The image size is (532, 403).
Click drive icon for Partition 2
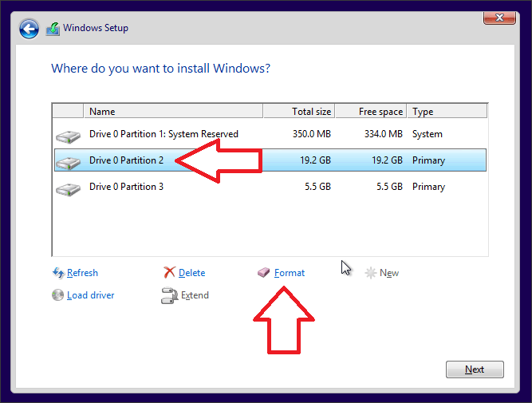coord(68,161)
